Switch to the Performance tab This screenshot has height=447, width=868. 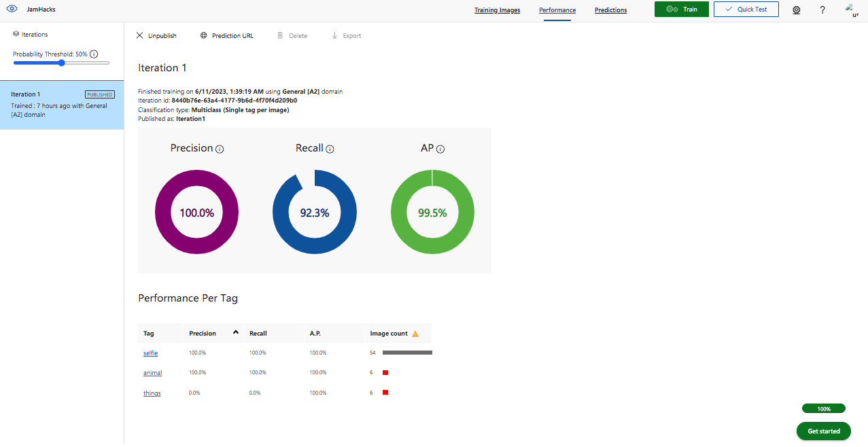tap(557, 10)
